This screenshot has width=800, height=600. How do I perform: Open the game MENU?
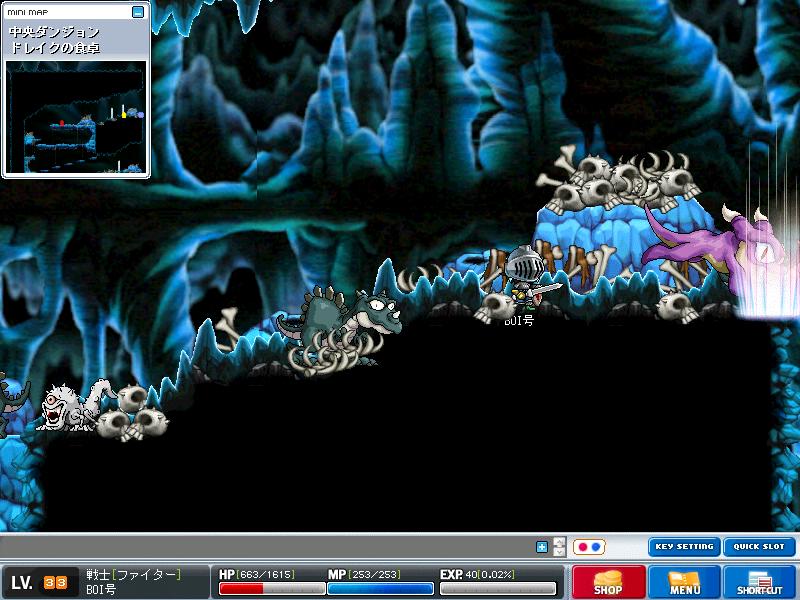[684, 582]
